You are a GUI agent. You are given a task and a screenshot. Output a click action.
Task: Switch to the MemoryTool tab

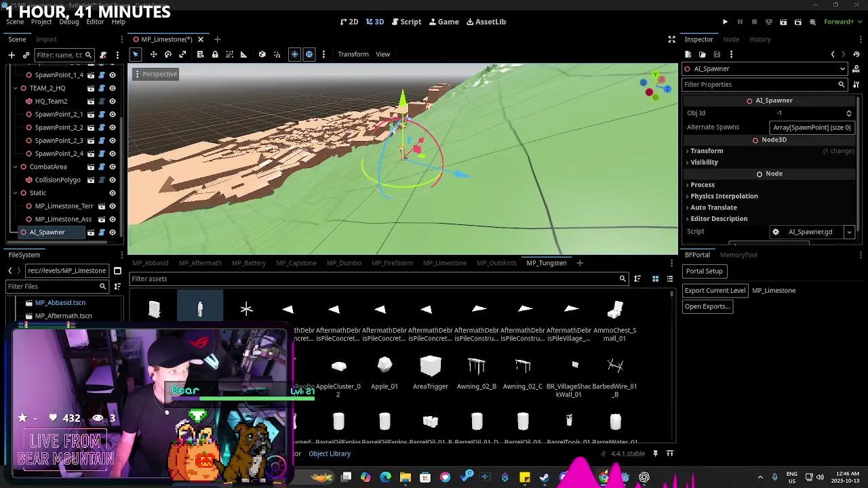click(x=738, y=255)
